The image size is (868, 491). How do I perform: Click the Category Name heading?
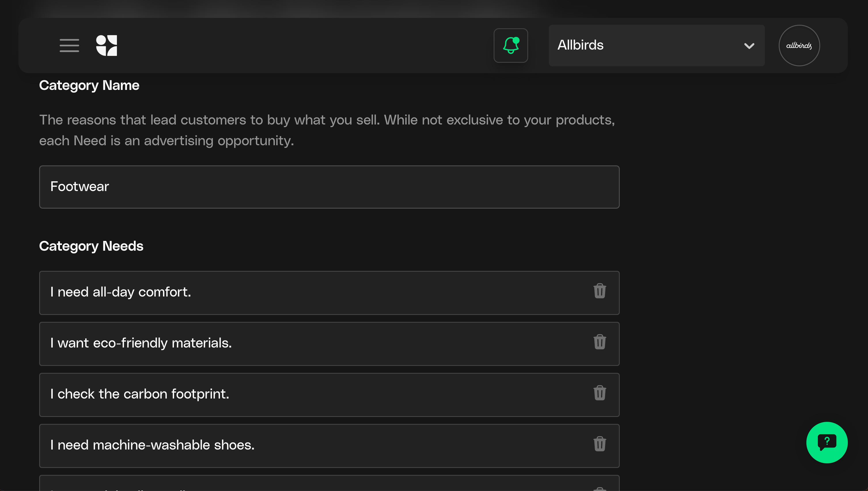89,85
